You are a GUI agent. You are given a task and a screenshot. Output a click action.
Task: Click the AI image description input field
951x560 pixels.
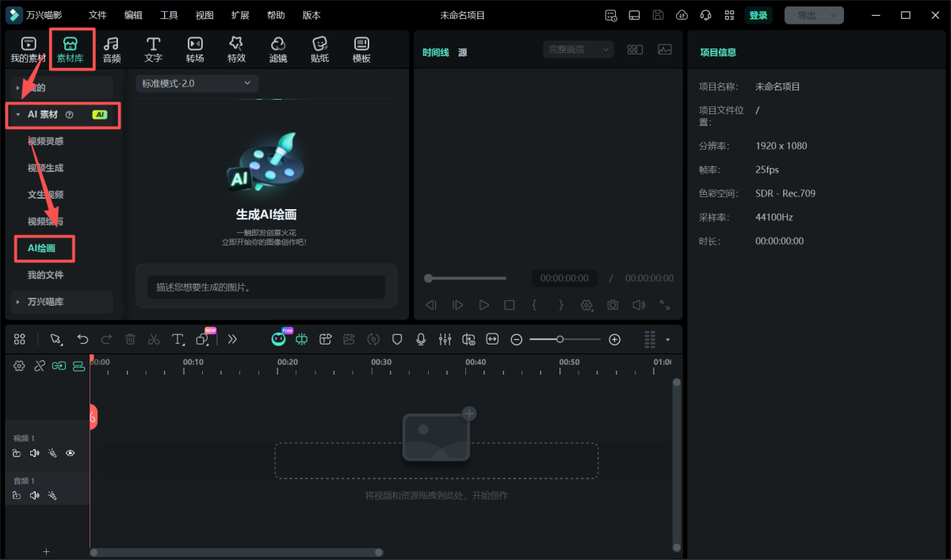(265, 287)
